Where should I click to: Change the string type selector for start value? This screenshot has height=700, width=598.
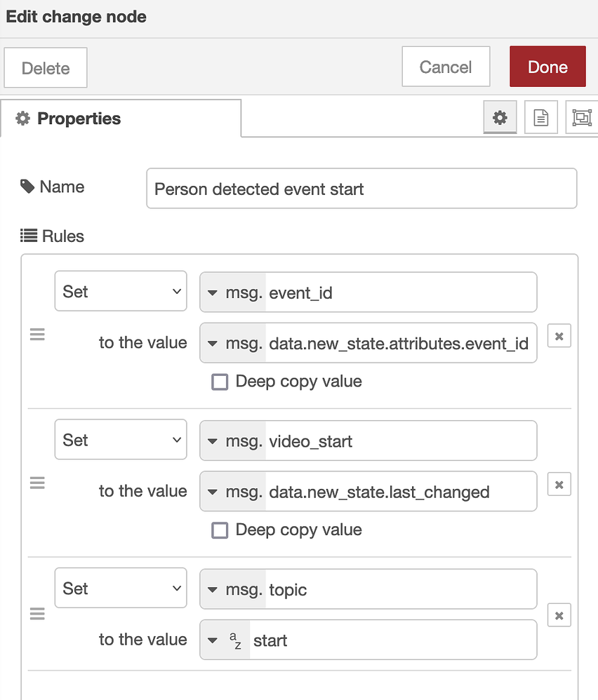(225, 640)
